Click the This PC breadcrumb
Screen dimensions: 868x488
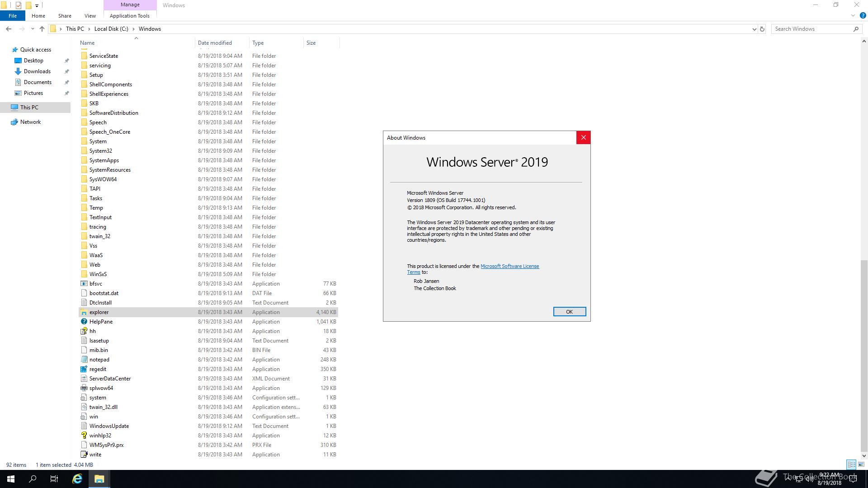[75, 29]
